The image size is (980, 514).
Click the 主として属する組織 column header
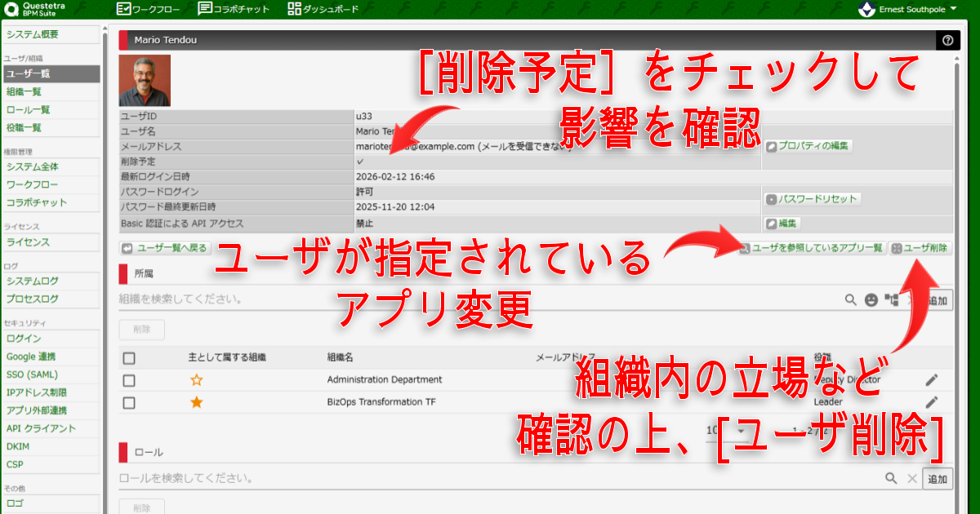227,358
